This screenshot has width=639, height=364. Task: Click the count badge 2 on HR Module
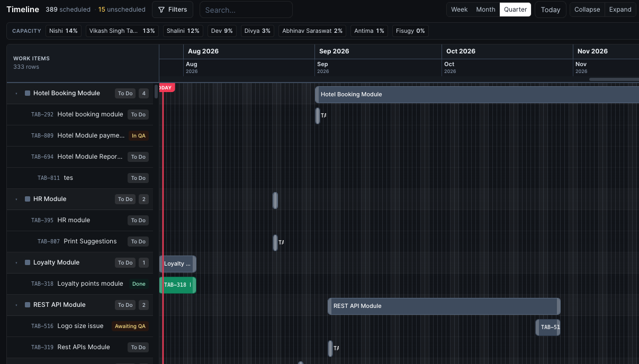click(x=143, y=199)
